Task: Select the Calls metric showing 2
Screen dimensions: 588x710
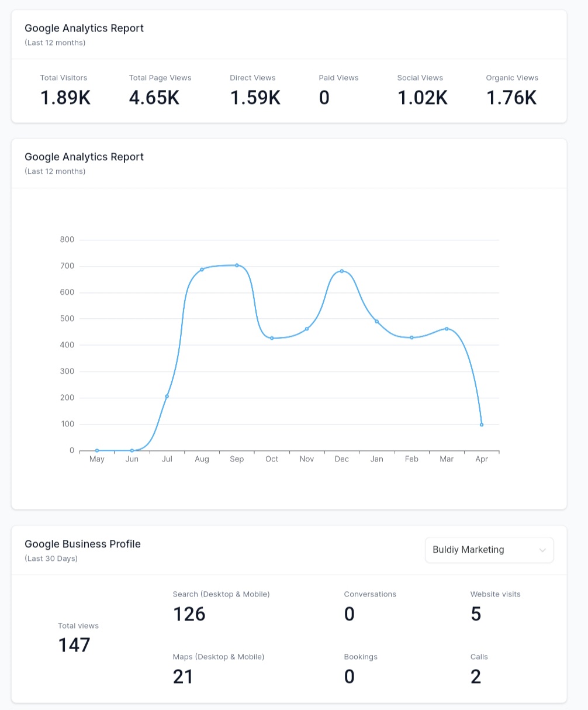Action: point(475,677)
